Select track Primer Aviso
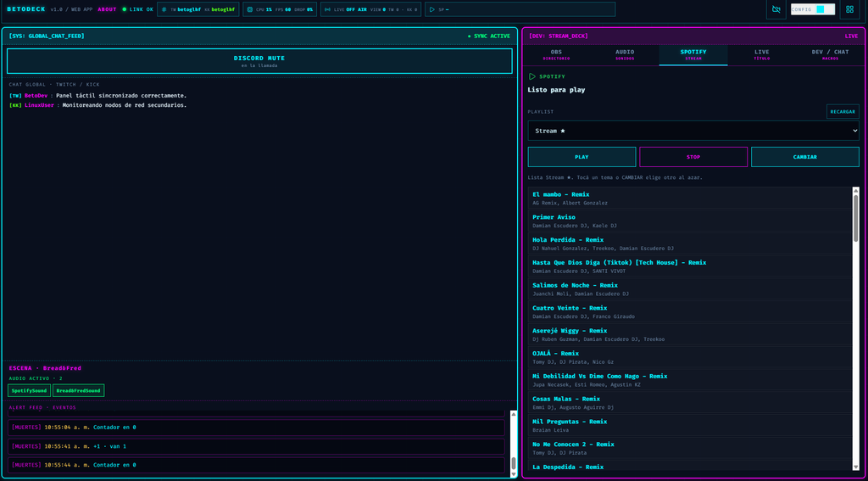The width and height of the screenshot is (868, 481). (690, 221)
